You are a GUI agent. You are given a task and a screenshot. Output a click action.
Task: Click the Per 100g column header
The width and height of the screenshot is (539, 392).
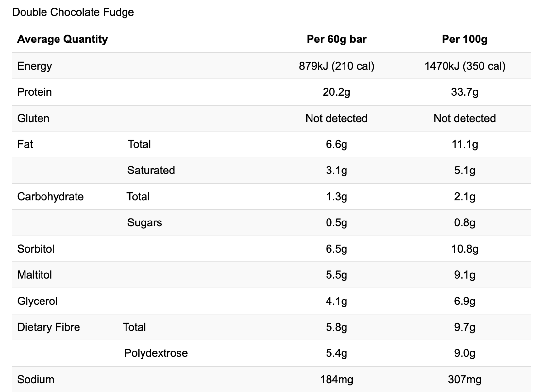click(x=465, y=39)
